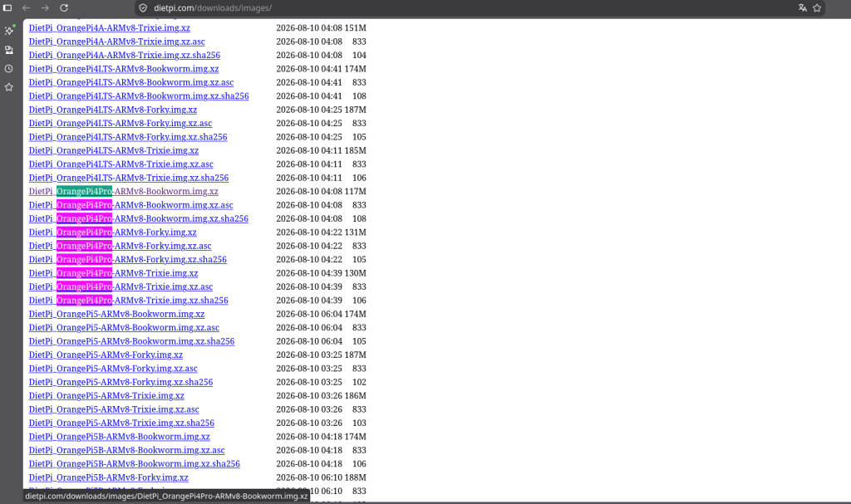Open DietPi_OrangePi4LTS-ARMv8-Bookworm.img.xz.sha256 link
The width and height of the screenshot is (851, 504).
click(x=139, y=96)
